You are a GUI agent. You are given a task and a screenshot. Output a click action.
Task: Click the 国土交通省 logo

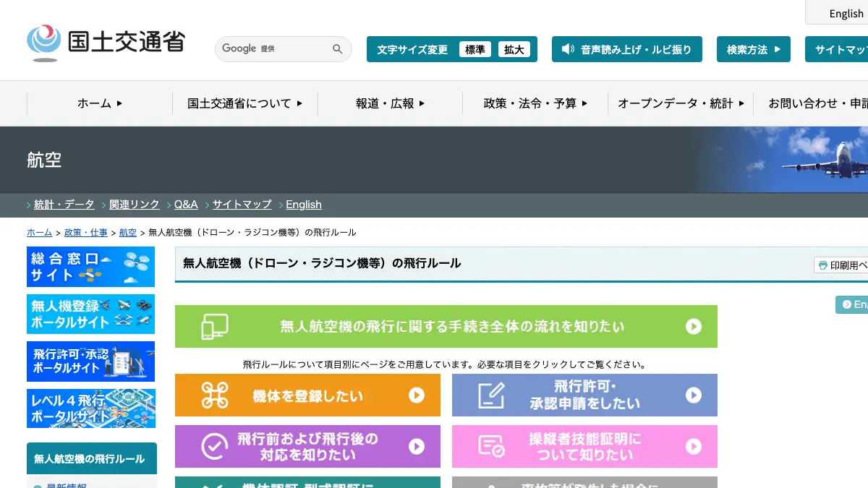[x=106, y=42]
